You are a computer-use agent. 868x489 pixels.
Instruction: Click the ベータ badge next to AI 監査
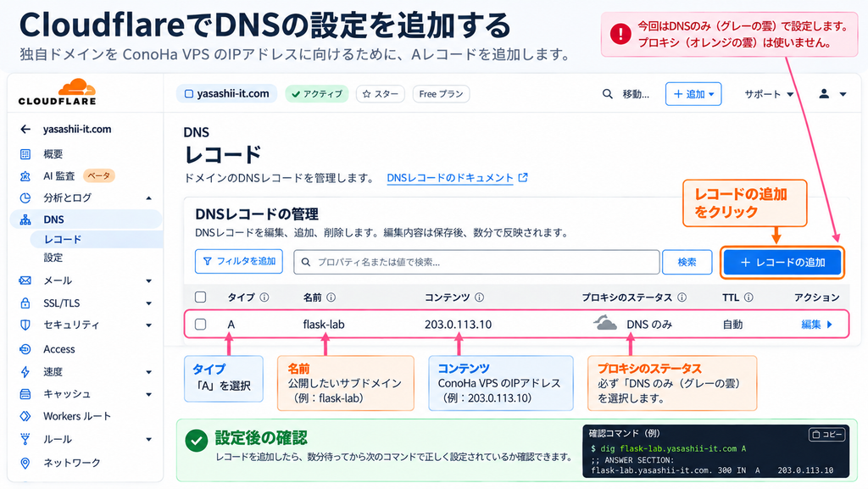point(98,176)
